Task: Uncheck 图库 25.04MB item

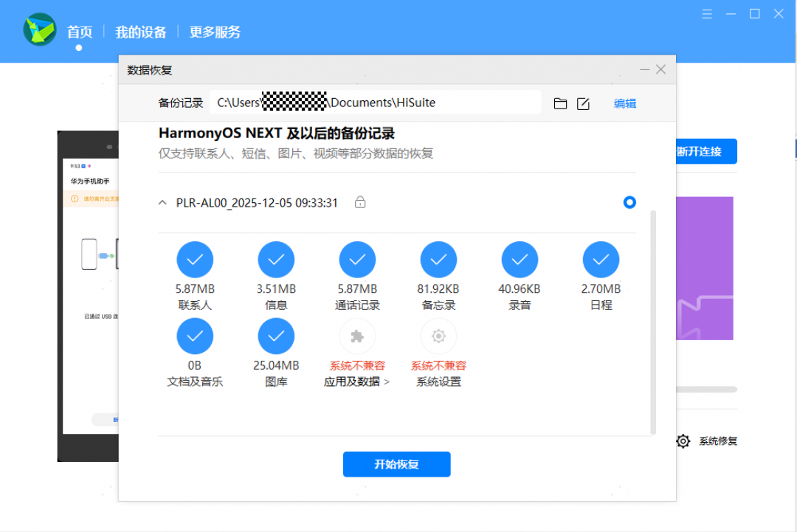Action: pyautogui.click(x=276, y=336)
